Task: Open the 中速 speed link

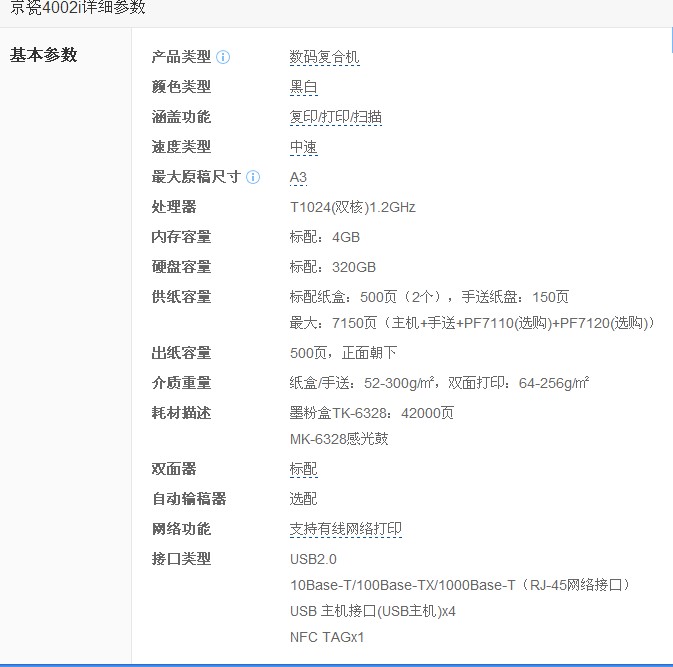Action: (303, 147)
